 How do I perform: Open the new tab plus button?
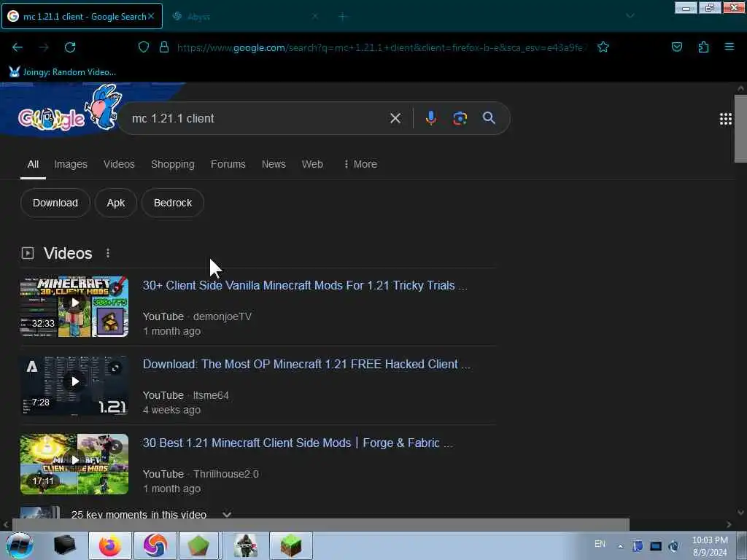343,17
